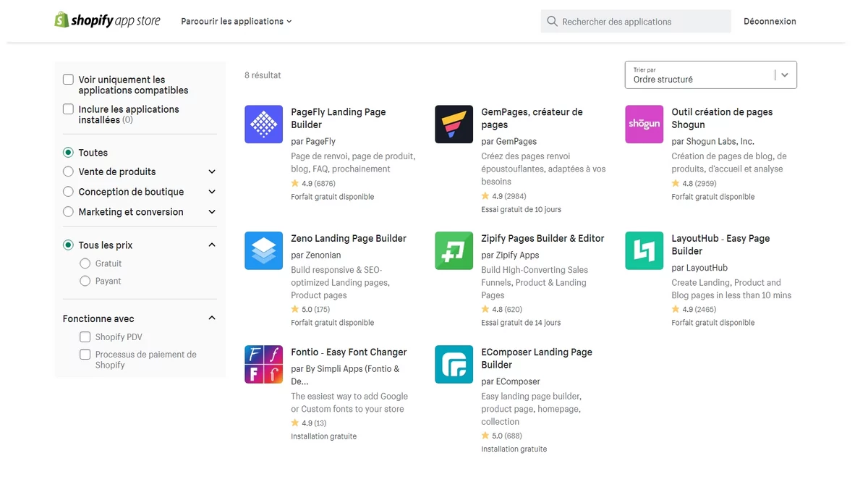The height and width of the screenshot is (495, 868).
Task: Click the 8 résultat count text
Action: tap(263, 75)
